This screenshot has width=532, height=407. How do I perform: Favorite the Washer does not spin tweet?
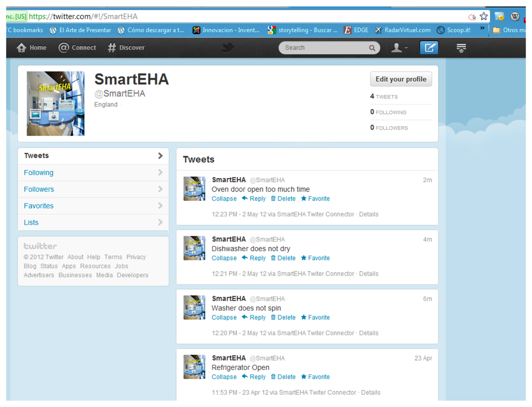point(315,318)
